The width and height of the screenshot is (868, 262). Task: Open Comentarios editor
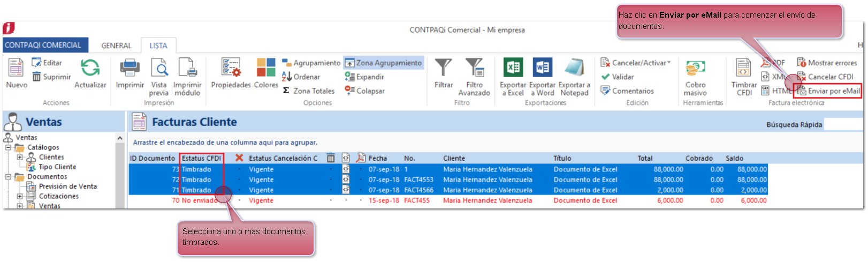627,91
